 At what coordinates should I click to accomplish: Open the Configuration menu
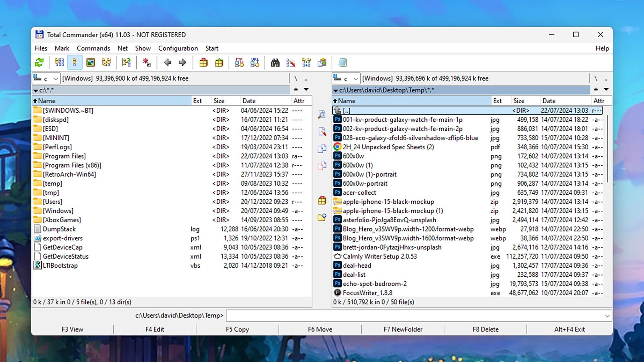tap(178, 48)
